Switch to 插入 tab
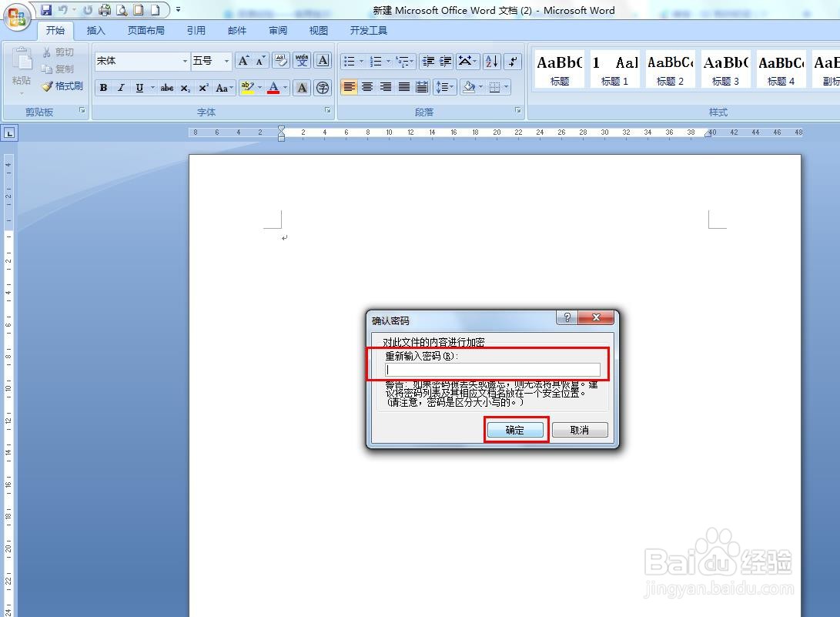This screenshot has width=840, height=617. tap(96, 31)
